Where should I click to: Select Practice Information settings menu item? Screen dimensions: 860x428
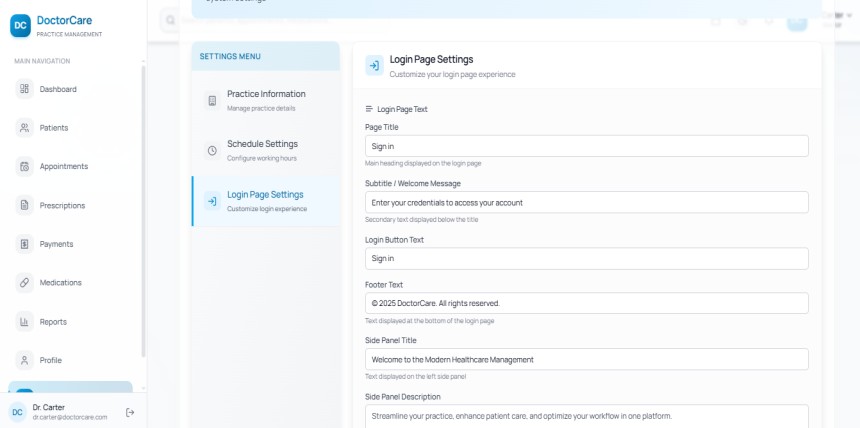tap(265, 100)
